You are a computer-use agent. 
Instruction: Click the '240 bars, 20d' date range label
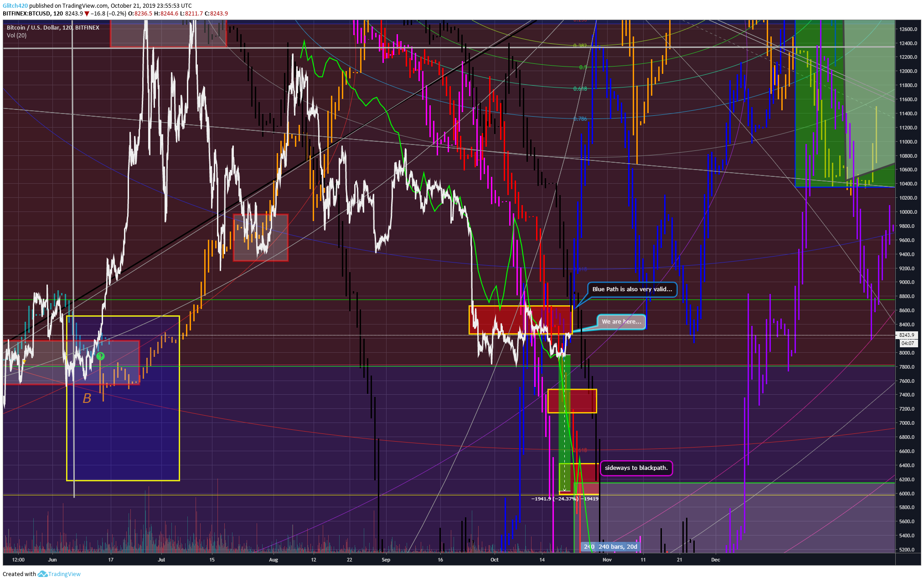point(618,546)
